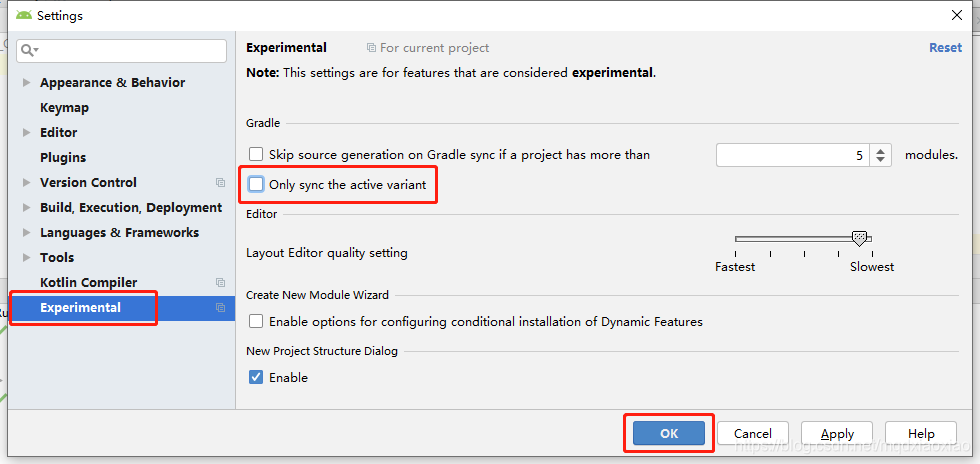Expand Languages & Frameworks arrow
This screenshot has width=980, height=464.
[x=26, y=233]
